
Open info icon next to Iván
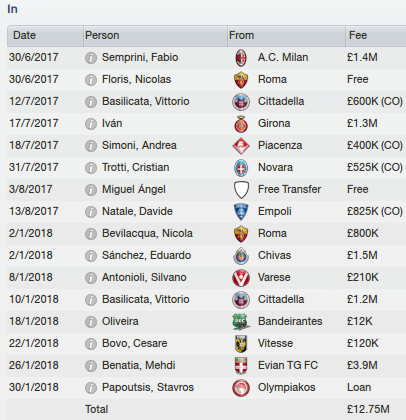point(91,124)
